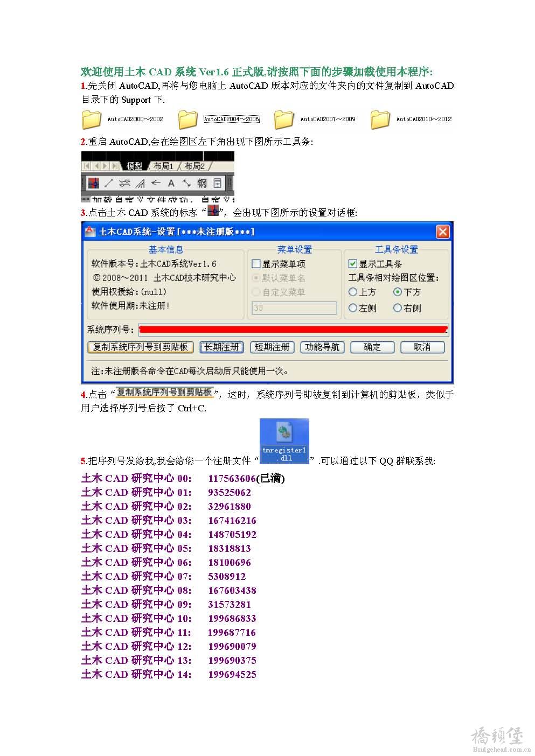Screen dimensions: 535x756
Task: Select 下方 toolbar position
Action: [x=398, y=292]
